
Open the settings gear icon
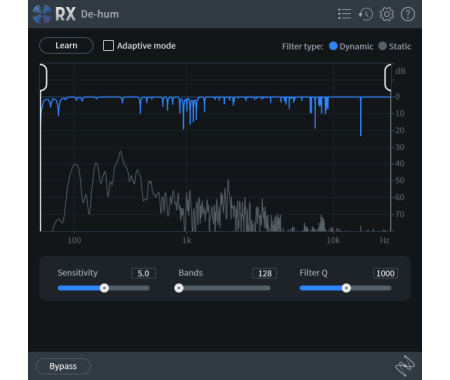click(387, 14)
